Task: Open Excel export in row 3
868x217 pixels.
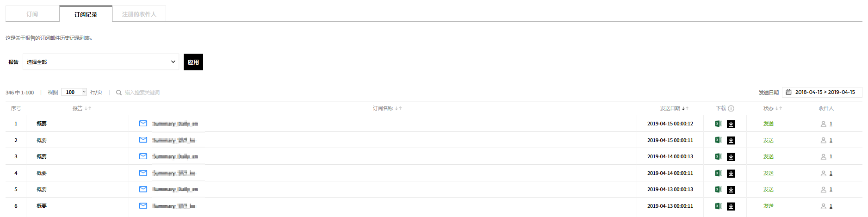Action: 719,156
